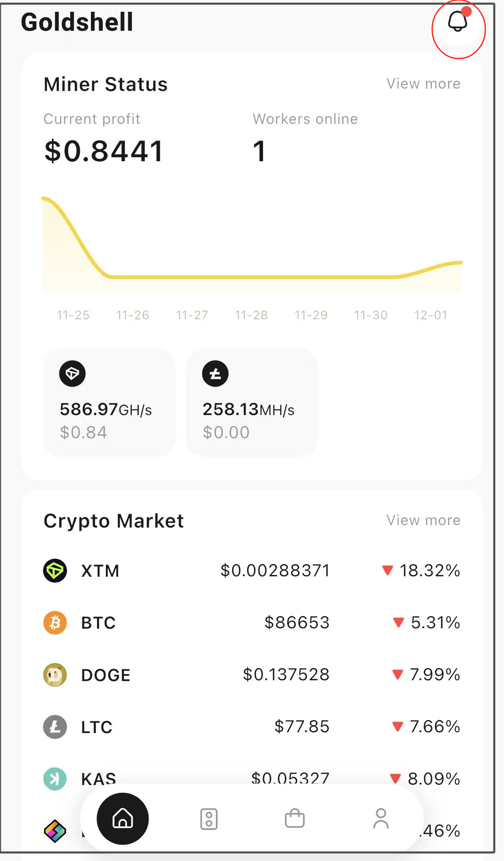504x861 pixels.
Task: Click the 12-01 chart date label
Action: click(x=431, y=315)
